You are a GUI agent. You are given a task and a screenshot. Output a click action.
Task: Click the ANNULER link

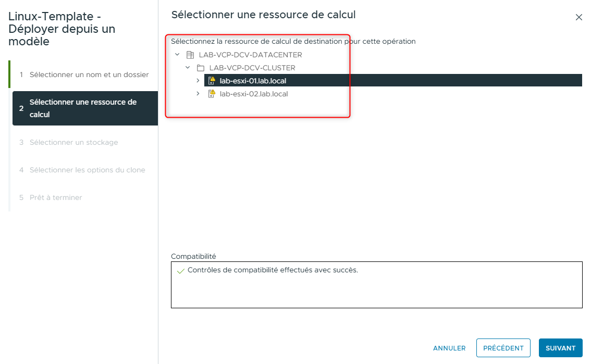pyautogui.click(x=449, y=347)
